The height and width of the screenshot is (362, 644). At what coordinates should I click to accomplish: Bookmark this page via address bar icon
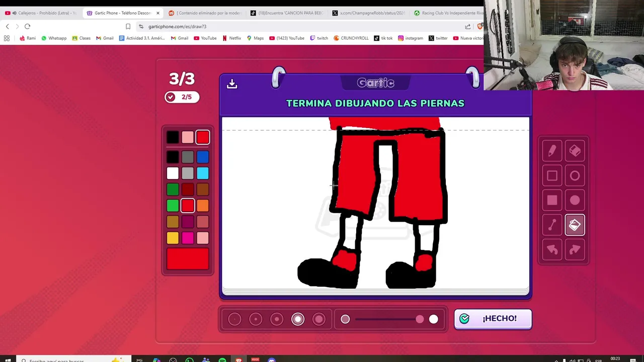(x=128, y=26)
